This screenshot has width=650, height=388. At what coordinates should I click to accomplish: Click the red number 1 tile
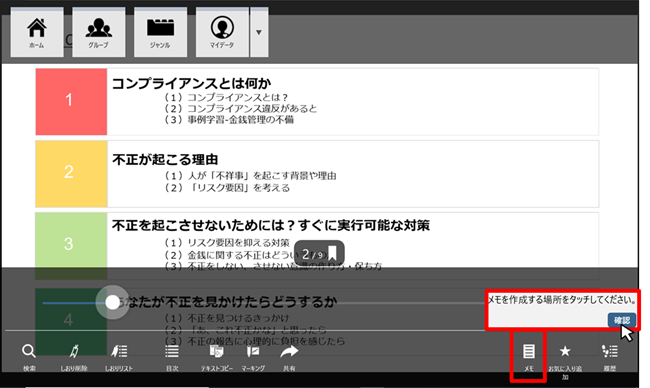[71, 102]
